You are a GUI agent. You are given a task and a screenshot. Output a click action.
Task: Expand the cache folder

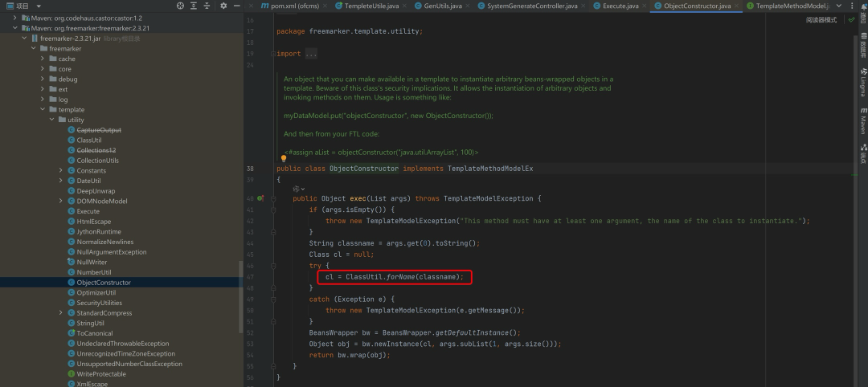tap(43, 59)
